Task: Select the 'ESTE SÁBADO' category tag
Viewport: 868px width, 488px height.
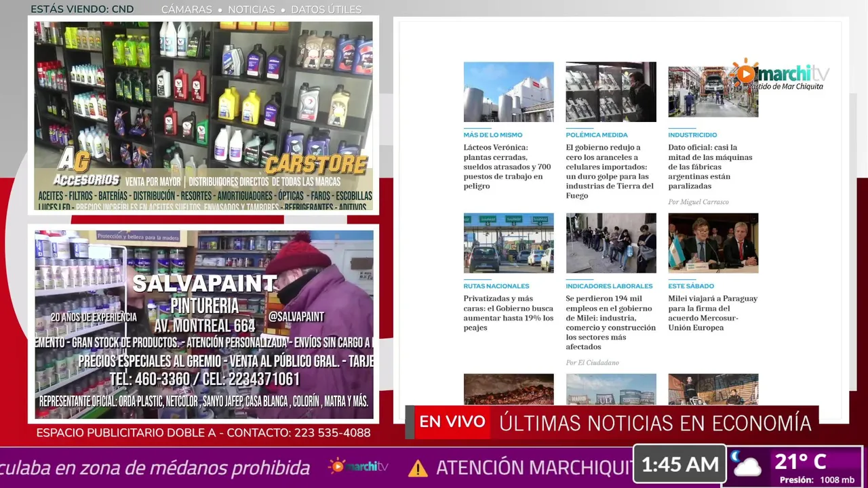Action: point(691,286)
